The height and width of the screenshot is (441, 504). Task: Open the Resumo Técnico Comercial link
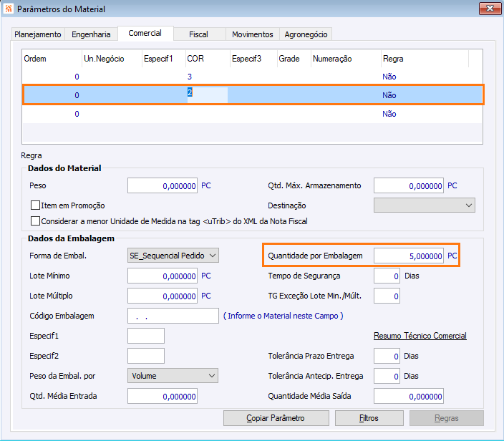coord(420,336)
